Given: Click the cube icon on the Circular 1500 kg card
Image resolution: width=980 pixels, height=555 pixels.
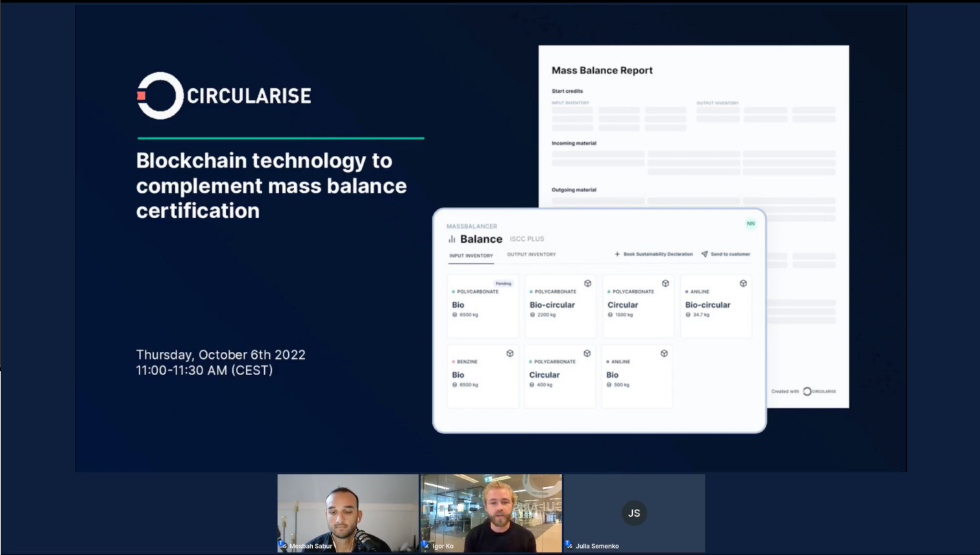Looking at the screenshot, I should tap(665, 283).
